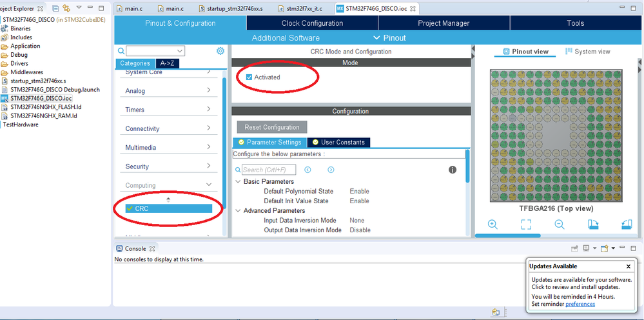The height and width of the screenshot is (320, 644).
Task: Click the peripheral search magnifier icon
Action: pos(121,51)
